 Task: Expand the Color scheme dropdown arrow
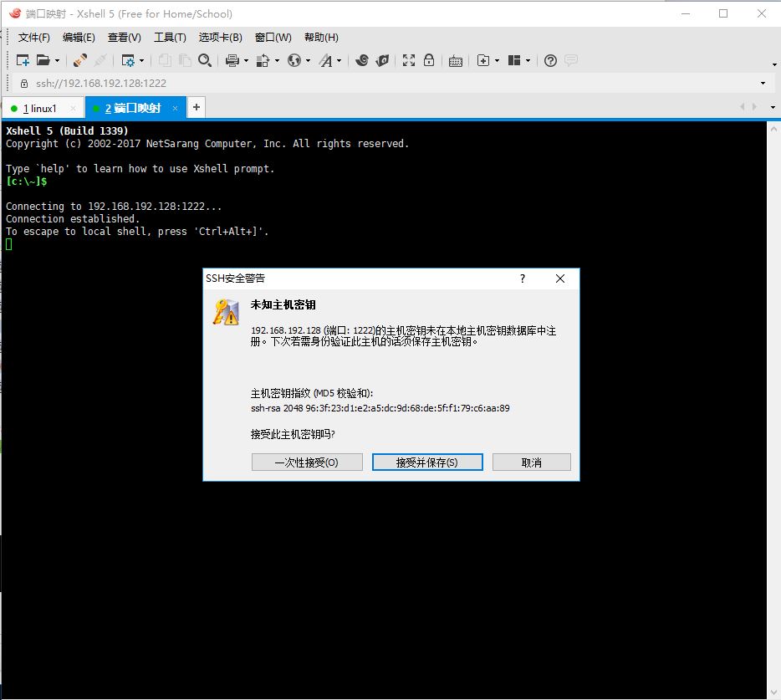(x=277, y=61)
